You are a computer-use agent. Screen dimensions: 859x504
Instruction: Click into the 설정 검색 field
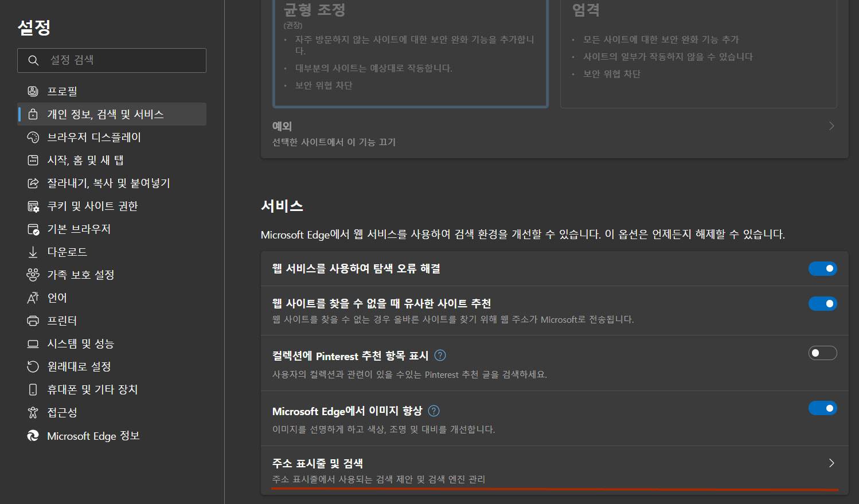coord(112,60)
